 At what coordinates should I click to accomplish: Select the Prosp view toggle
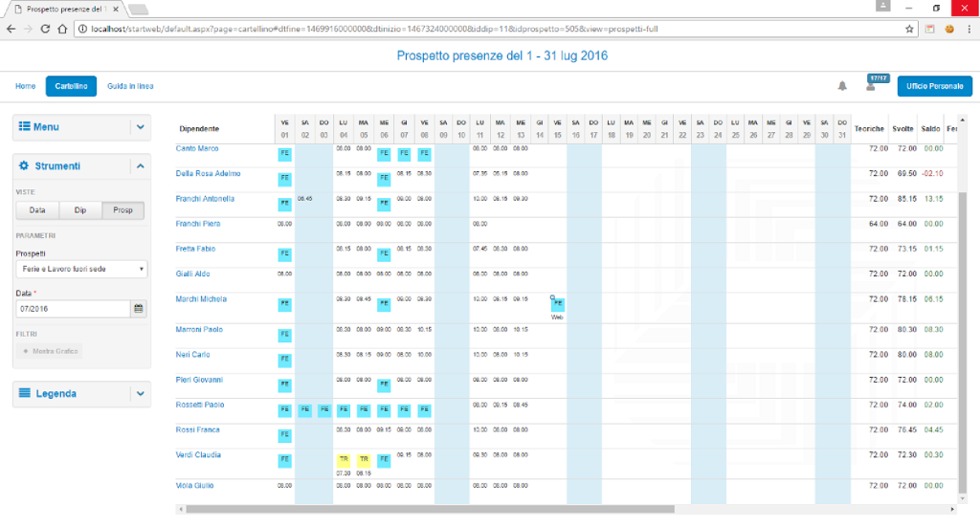[123, 210]
